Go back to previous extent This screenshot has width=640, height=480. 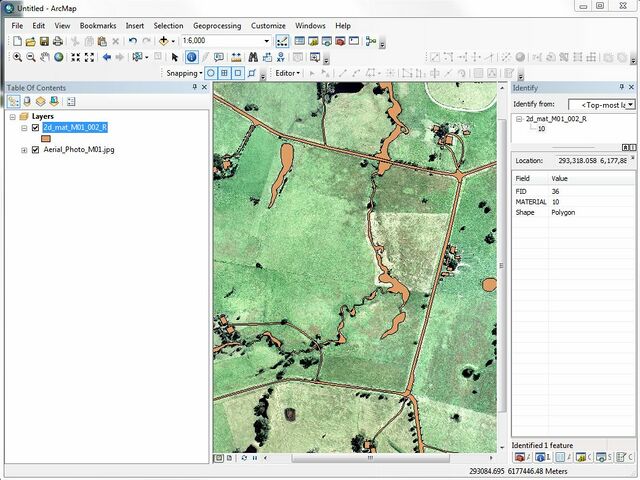pyautogui.click(x=106, y=57)
